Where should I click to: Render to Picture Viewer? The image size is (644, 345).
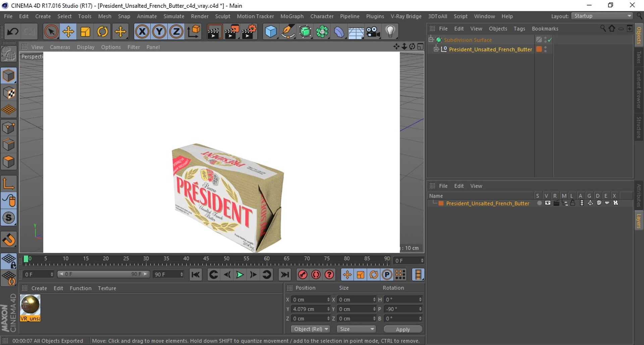coord(232,32)
